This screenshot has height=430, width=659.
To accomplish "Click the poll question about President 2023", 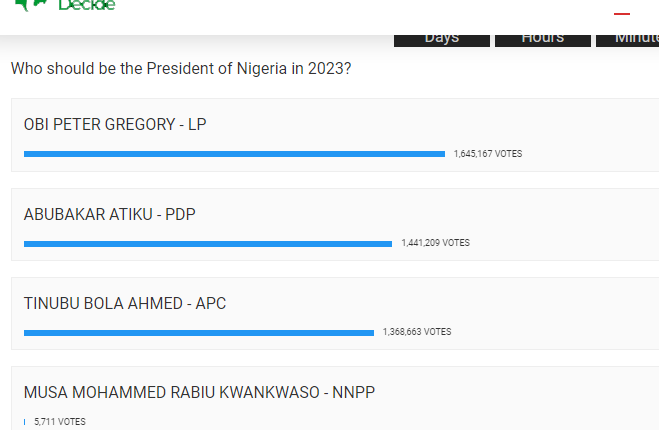I will pyautogui.click(x=181, y=69).
